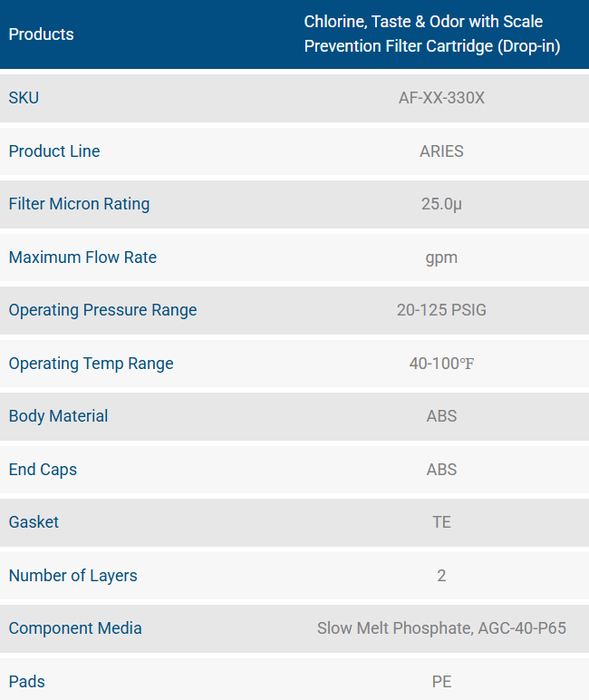Select the SKU value 'AF-XX-330X'
The width and height of the screenshot is (589, 700).
(x=441, y=98)
